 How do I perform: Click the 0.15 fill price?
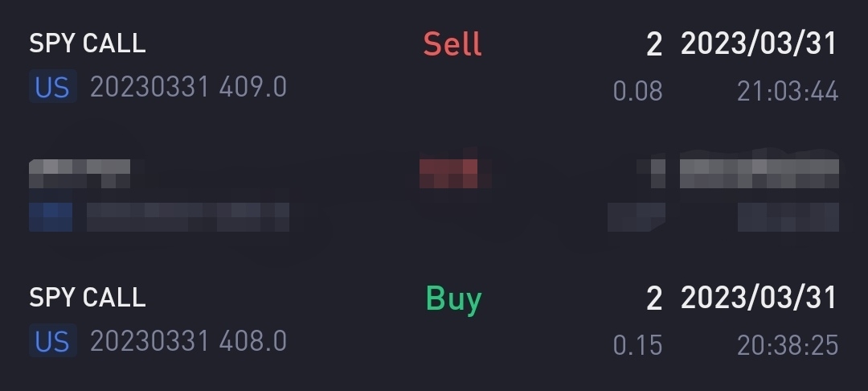637,346
